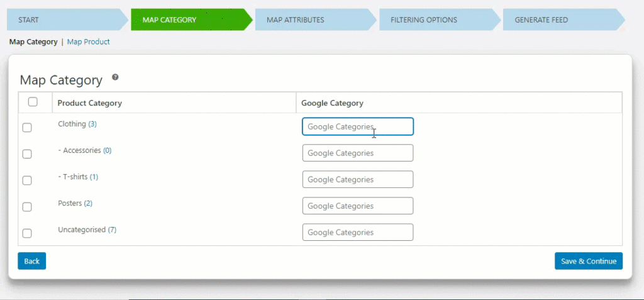Open Google Categories field for Clothing
644x300 pixels.
click(x=358, y=126)
